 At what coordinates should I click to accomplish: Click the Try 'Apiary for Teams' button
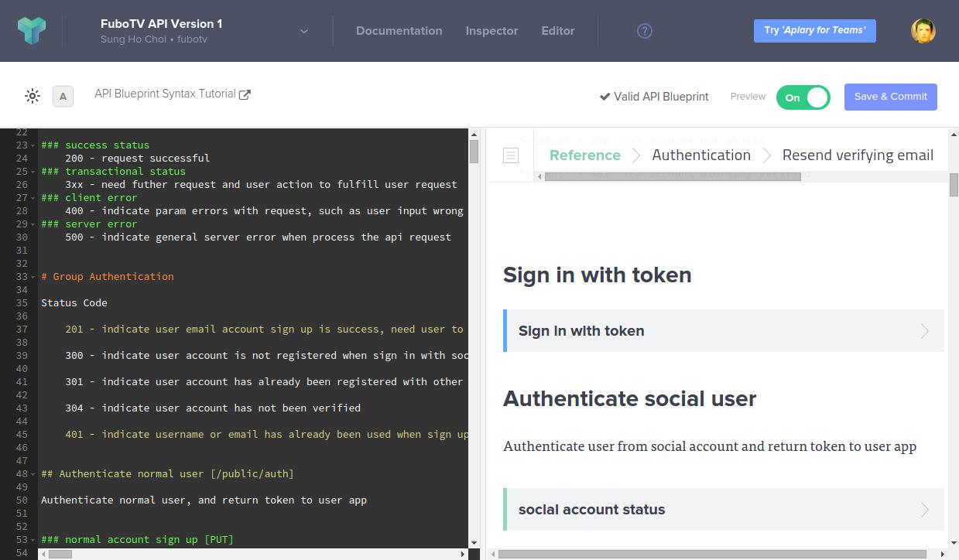pyautogui.click(x=814, y=31)
